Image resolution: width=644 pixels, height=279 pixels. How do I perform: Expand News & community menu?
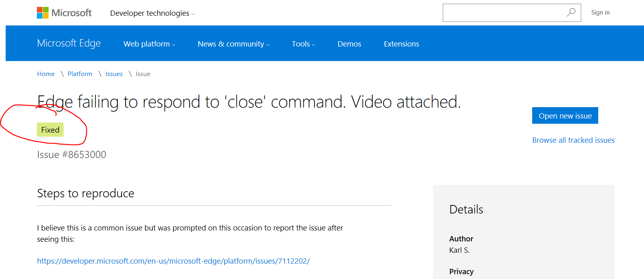[x=234, y=44]
